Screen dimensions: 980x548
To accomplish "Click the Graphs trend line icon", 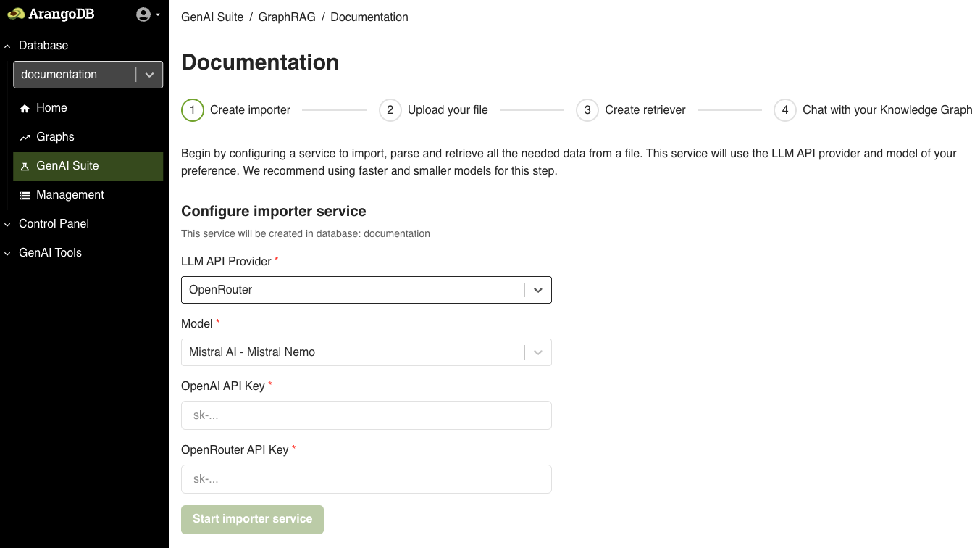I will point(25,137).
